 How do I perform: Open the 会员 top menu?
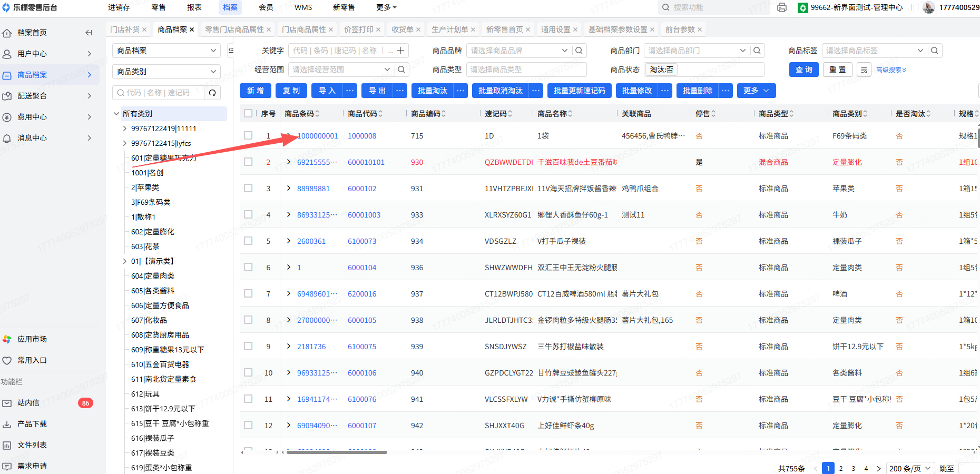[266, 7]
